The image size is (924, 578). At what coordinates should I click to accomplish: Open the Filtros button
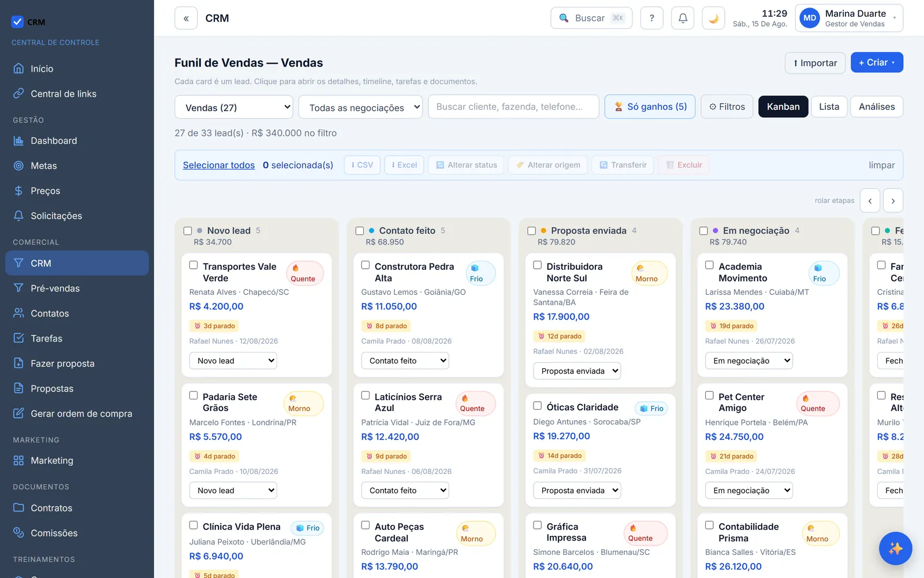[x=727, y=106]
